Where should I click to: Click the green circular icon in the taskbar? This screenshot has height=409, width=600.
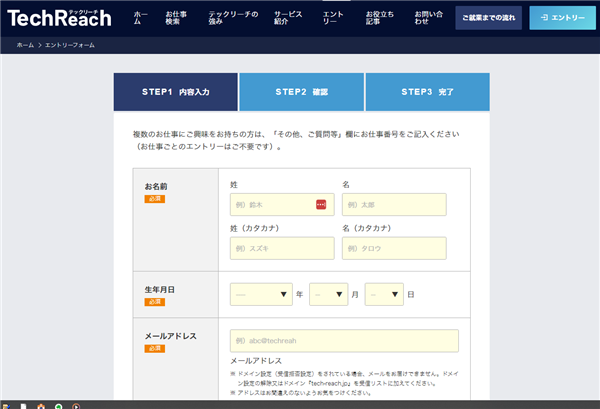(x=59, y=404)
